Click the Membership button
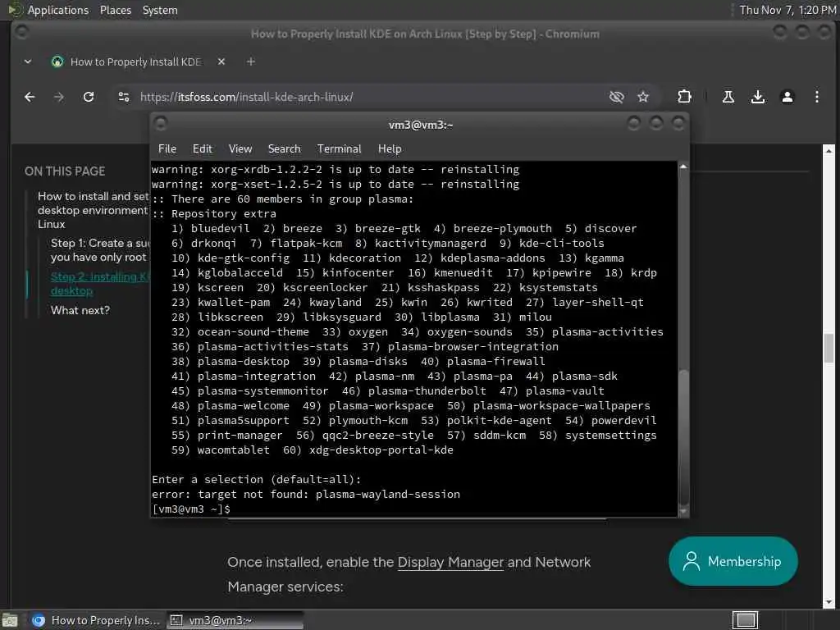 point(733,561)
